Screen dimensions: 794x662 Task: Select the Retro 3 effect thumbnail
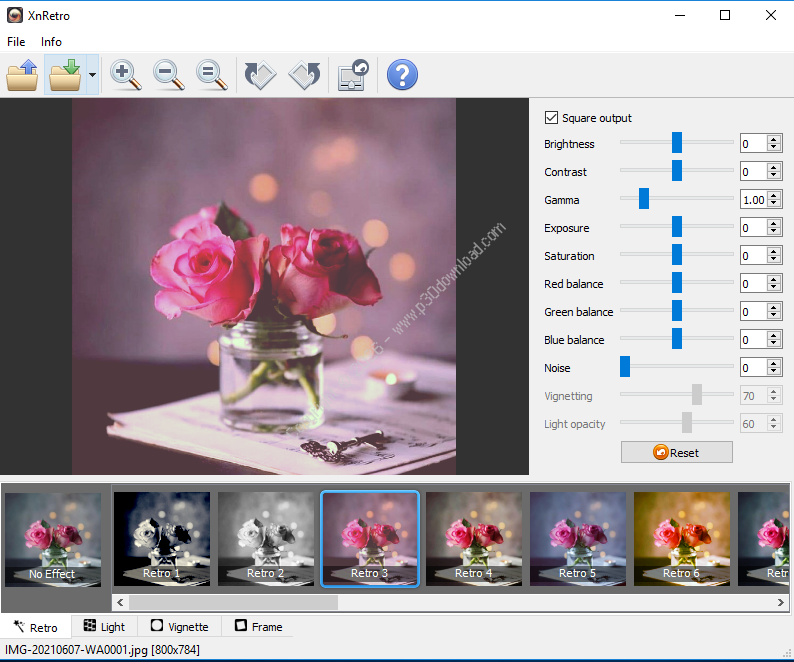tap(370, 539)
